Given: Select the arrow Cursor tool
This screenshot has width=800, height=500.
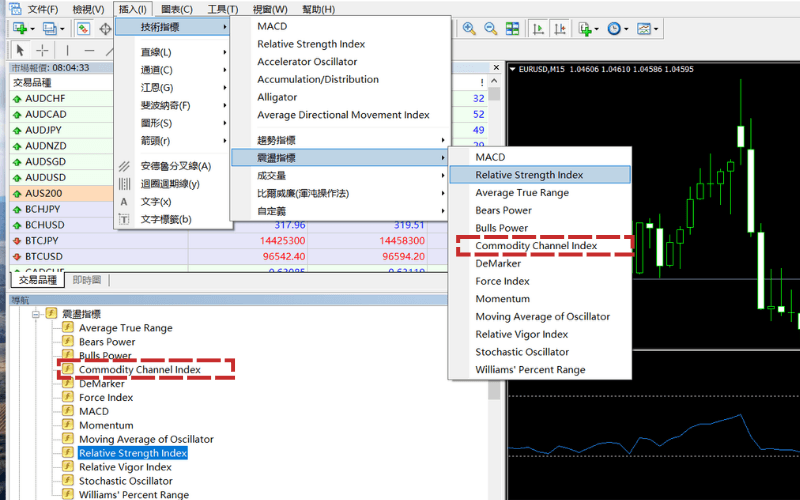Looking at the screenshot, I should pos(20,51).
